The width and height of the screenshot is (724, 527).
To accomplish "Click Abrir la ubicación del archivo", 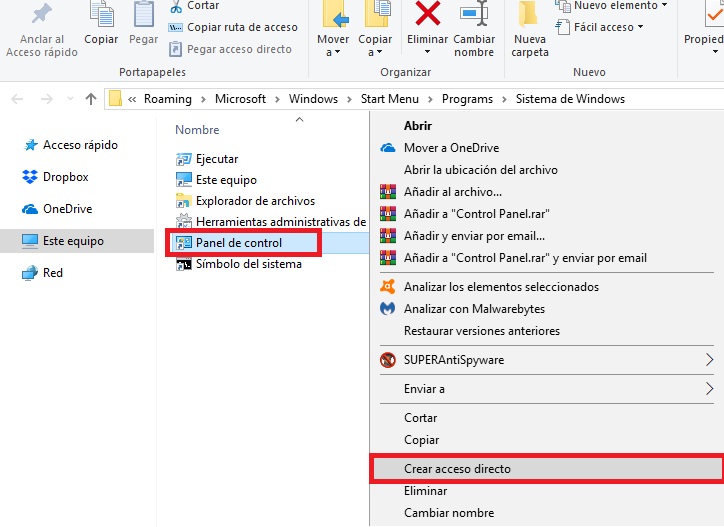I will point(480,170).
